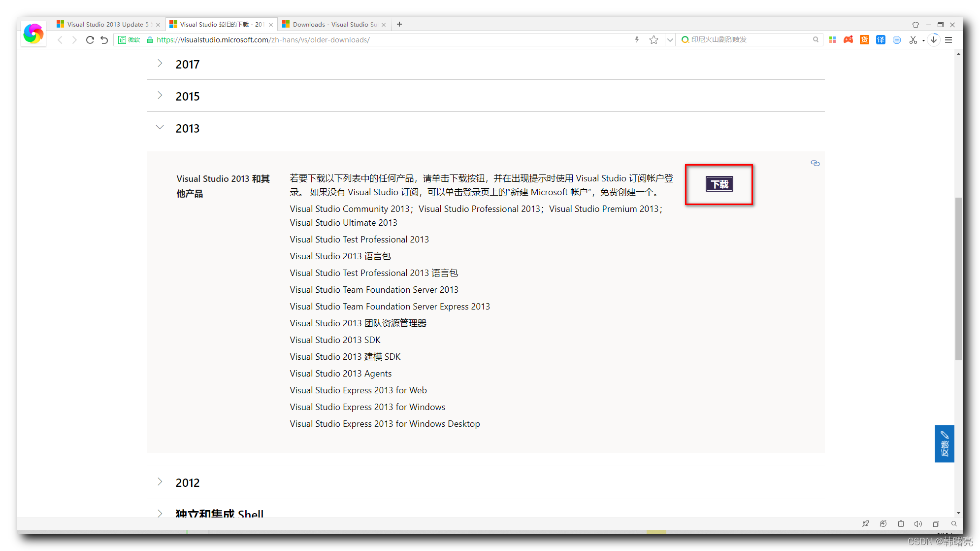Open the blue 反馈 feedback side button
Image resolution: width=980 pixels, height=551 pixels.
(944, 444)
